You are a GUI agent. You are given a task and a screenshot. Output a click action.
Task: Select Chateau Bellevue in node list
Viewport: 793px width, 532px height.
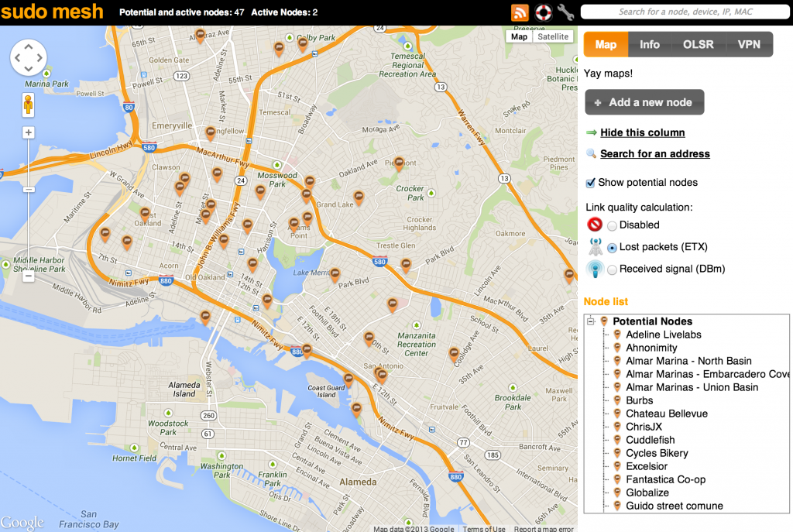667,414
